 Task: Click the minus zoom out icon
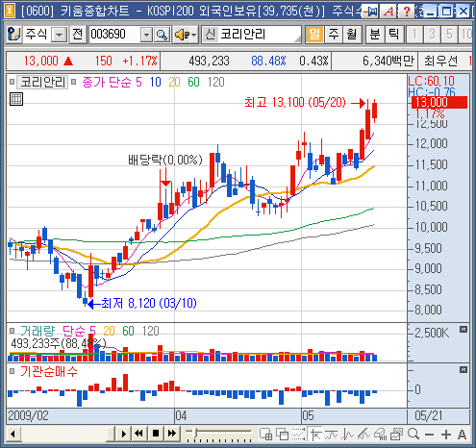429,435
